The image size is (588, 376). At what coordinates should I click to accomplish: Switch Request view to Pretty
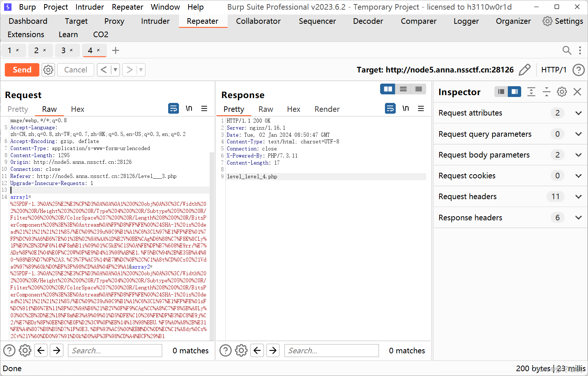[x=18, y=109]
